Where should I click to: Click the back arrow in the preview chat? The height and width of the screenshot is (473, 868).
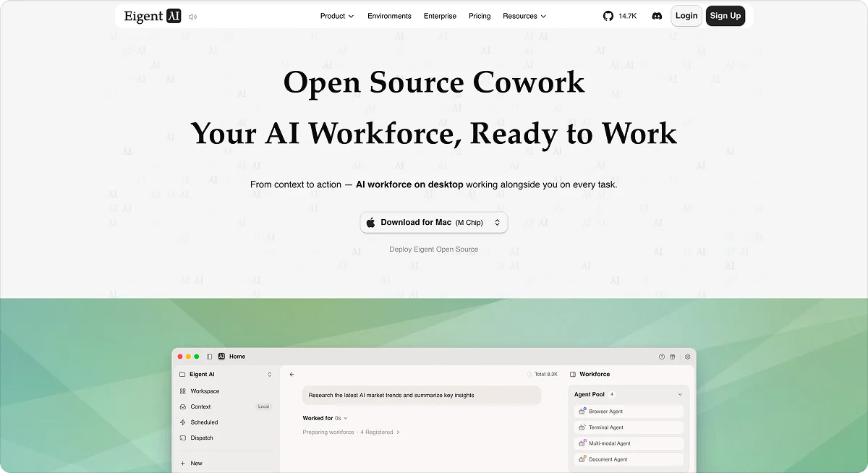[292, 375]
